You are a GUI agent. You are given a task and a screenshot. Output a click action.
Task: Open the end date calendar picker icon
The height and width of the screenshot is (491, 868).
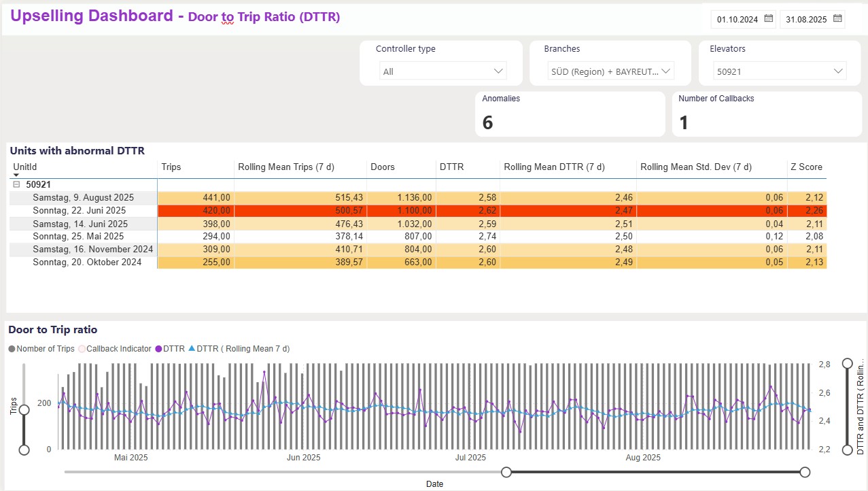point(837,19)
